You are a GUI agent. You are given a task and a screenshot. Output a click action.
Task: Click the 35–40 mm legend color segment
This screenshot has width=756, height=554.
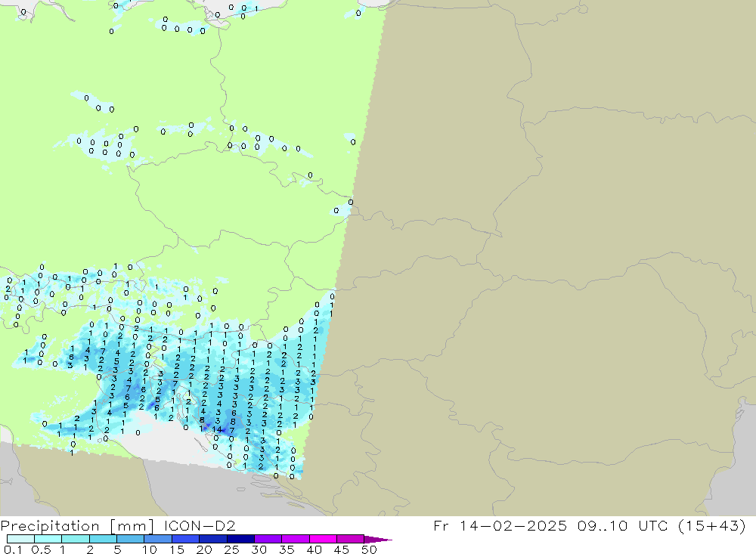click(296, 539)
